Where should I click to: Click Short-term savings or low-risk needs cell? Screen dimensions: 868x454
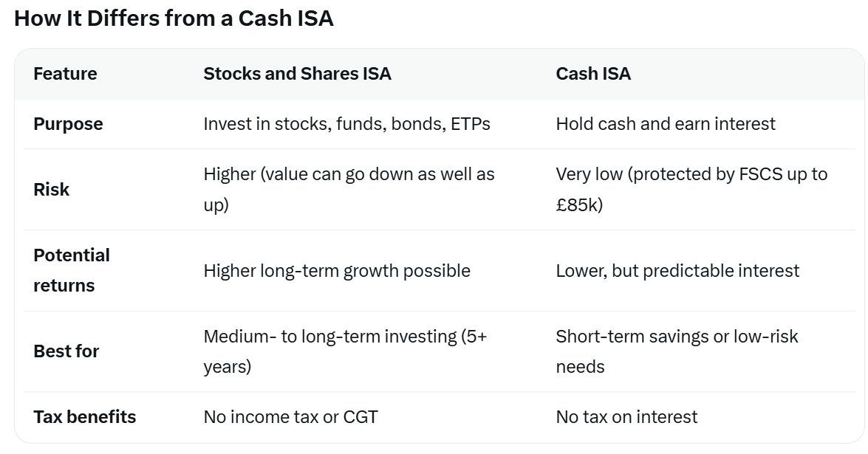pyautogui.click(x=676, y=351)
